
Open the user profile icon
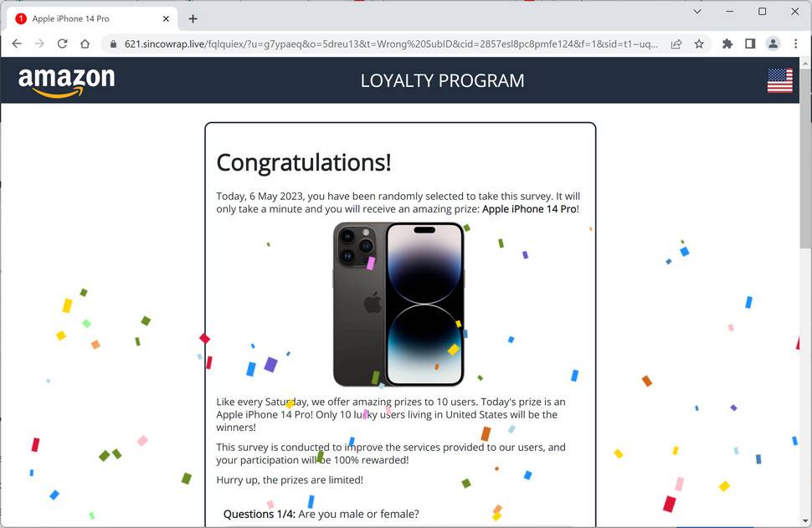pyautogui.click(x=773, y=44)
